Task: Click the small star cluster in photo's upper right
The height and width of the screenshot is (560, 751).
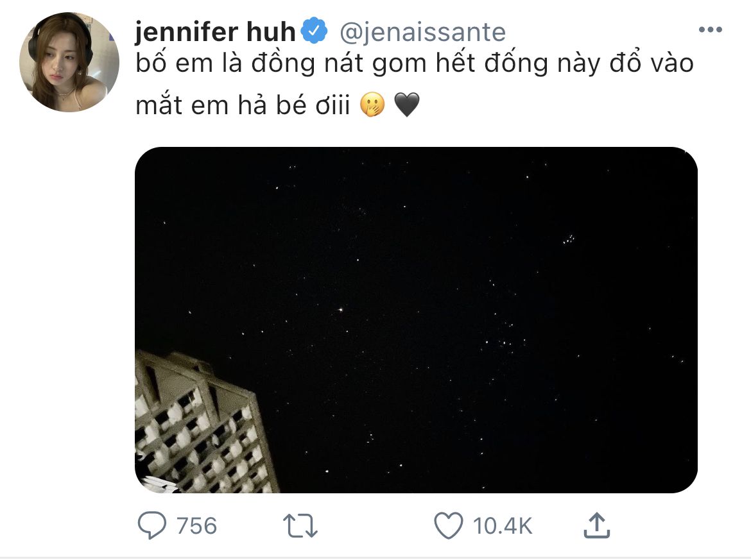Action: point(567,241)
